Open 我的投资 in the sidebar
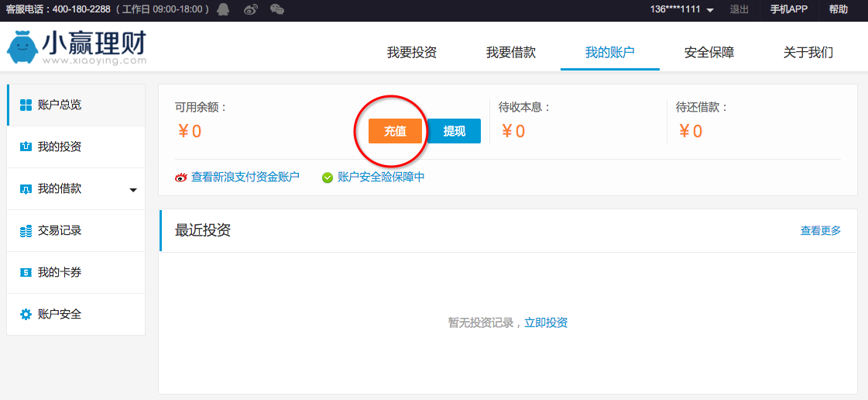This screenshot has width=868, height=400. point(76,147)
